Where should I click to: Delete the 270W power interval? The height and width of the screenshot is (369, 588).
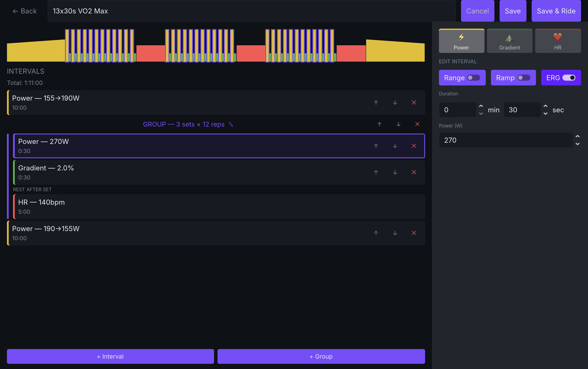(414, 146)
